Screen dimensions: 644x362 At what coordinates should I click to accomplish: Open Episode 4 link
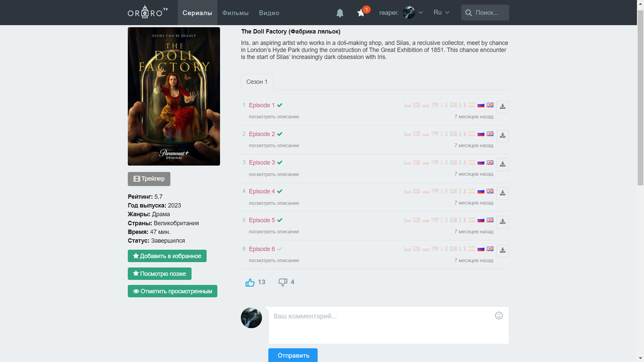262,191
